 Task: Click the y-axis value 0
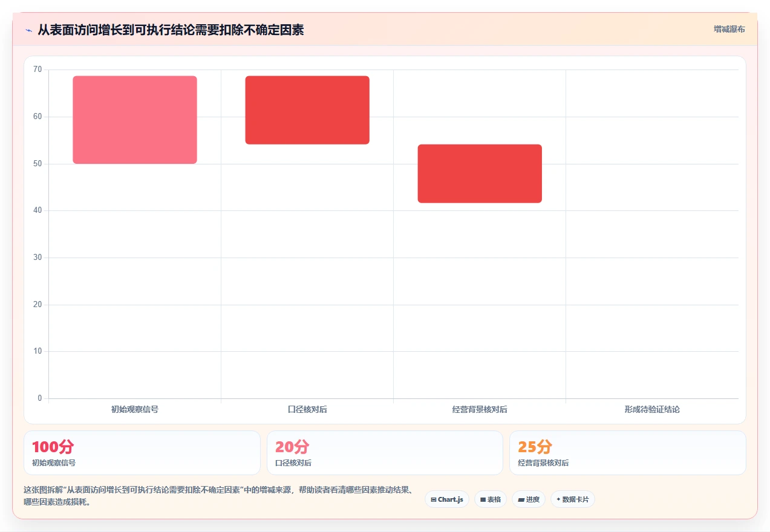click(x=40, y=398)
